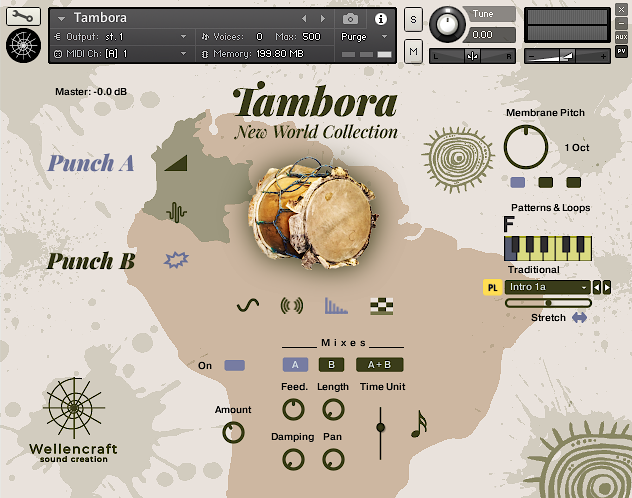Image resolution: width=632 pixels, height=498 pixels.
Task: Go to the next instrument arrow
Action: (x=322, y=19)
